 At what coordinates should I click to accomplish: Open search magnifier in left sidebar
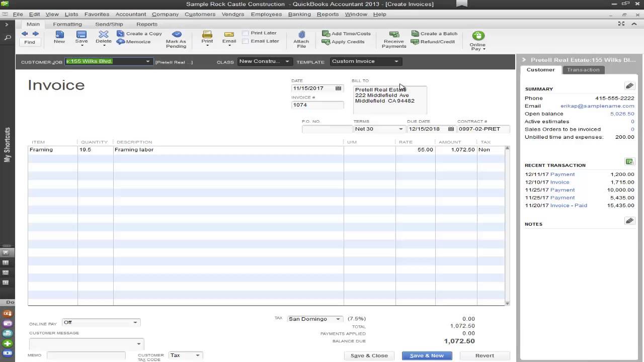8,38
